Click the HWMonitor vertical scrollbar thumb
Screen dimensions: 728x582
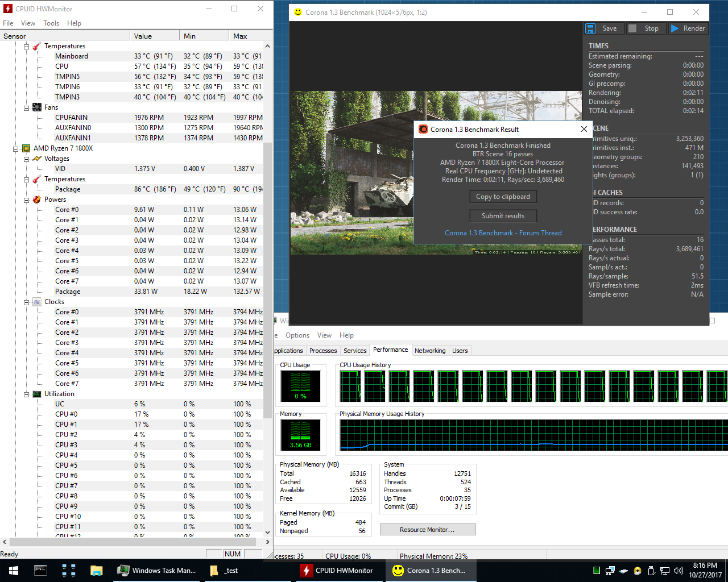pos(267,280)
